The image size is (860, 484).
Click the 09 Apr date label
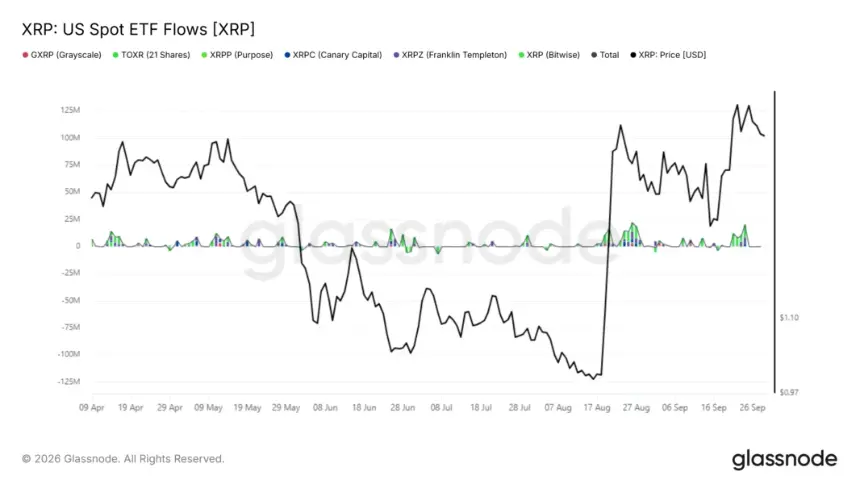[x=92, y=408]
